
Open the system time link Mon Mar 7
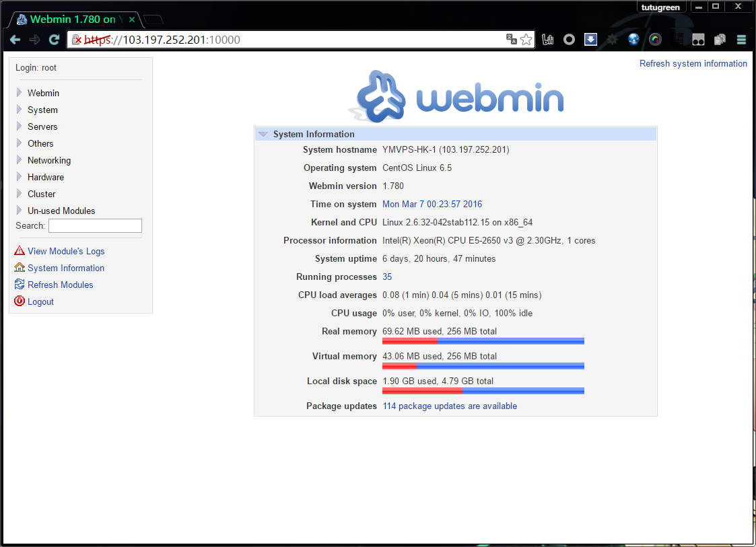(x=432, y=205)
